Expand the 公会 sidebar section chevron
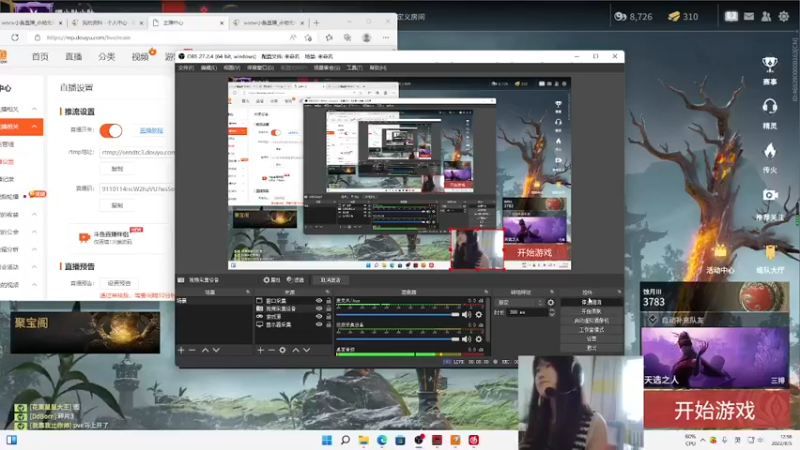 coord(34,232)
